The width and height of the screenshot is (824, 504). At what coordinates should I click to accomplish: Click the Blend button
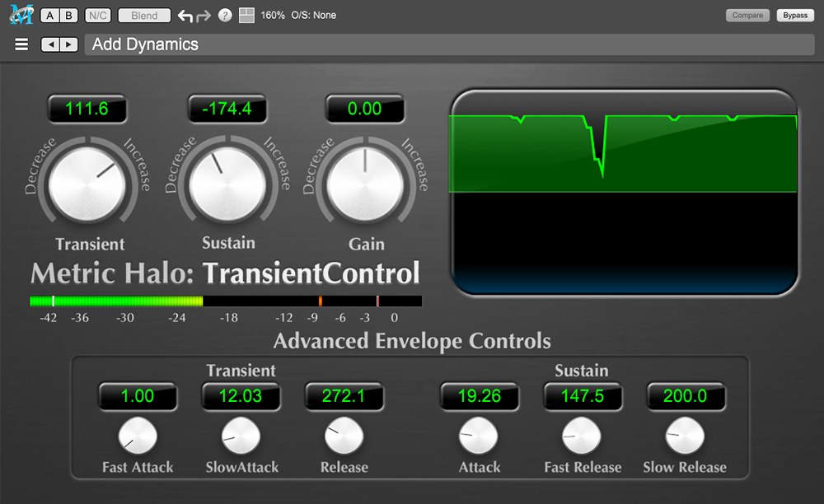(144, 16)
